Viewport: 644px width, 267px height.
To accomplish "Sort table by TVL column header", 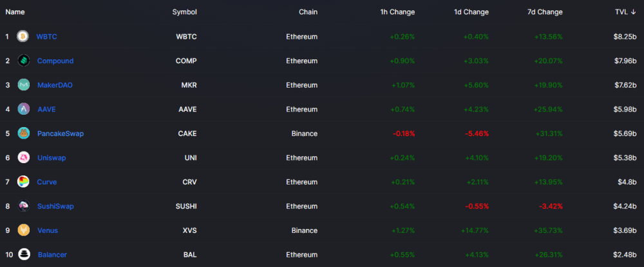I will (x=625, y=12).
